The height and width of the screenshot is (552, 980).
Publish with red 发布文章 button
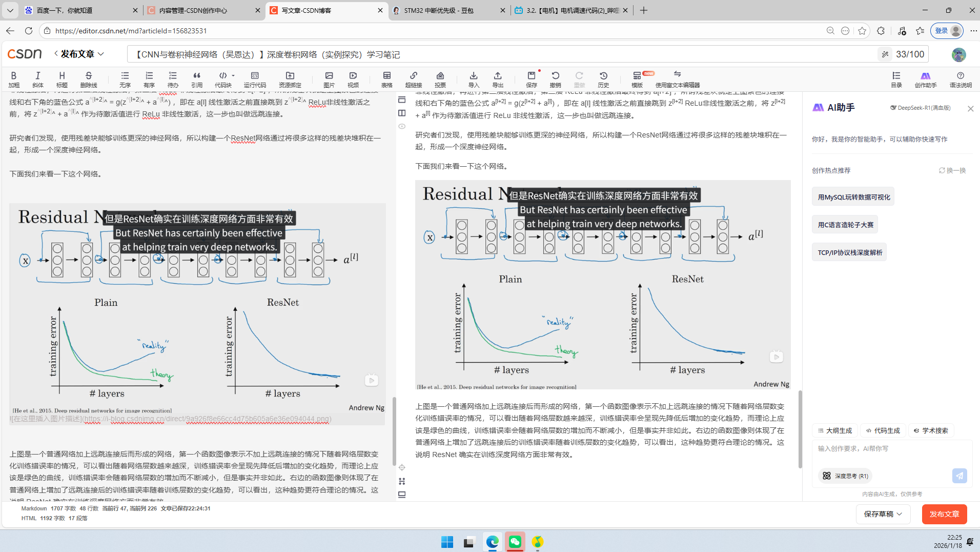click(x=944, y=514)
